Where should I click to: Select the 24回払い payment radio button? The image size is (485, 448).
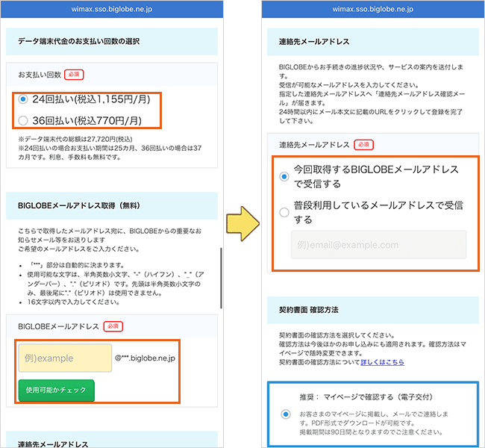[23, 99]
